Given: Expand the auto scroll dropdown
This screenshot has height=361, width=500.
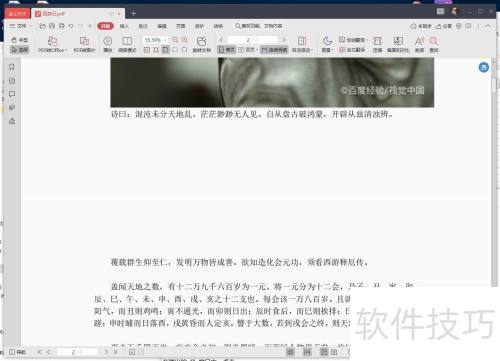Looking at the screenshot, I should coord(302,44).
